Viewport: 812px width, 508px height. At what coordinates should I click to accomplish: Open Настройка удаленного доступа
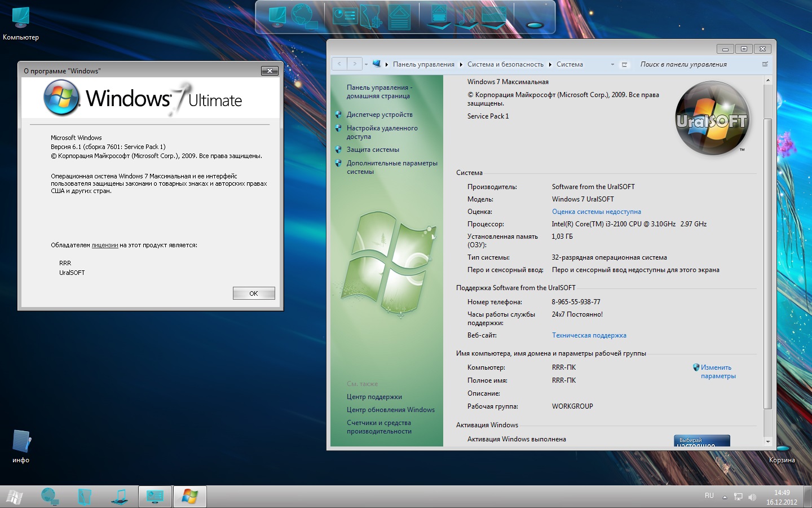(382, 132)
